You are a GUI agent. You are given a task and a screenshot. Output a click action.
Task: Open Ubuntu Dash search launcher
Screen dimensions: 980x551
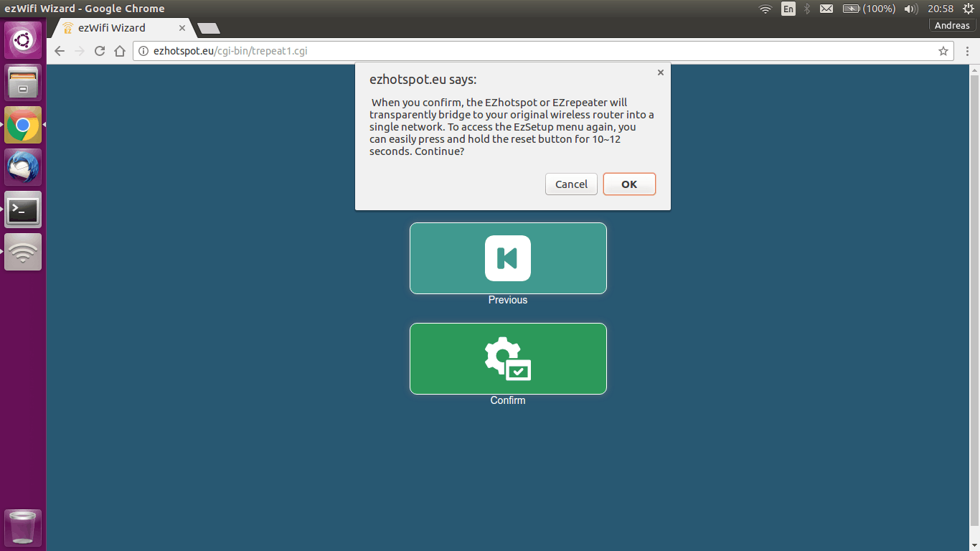[x=23, y=40]
